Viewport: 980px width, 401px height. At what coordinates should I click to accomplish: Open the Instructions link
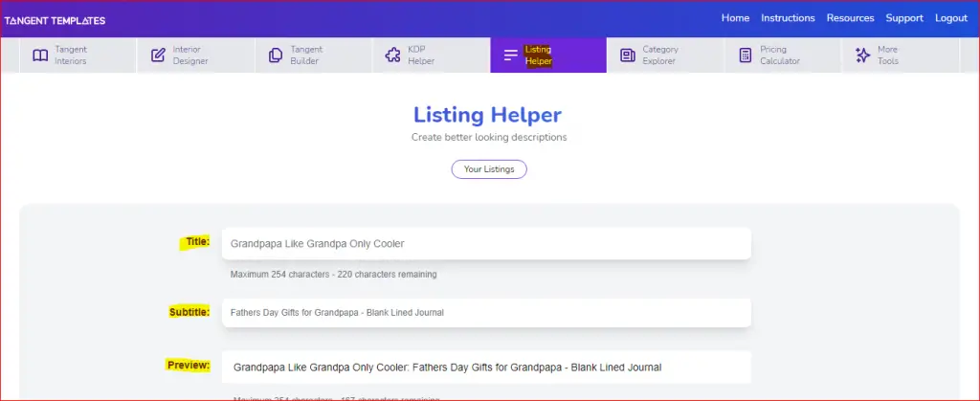pyautogui.click(x=789, y=18)
